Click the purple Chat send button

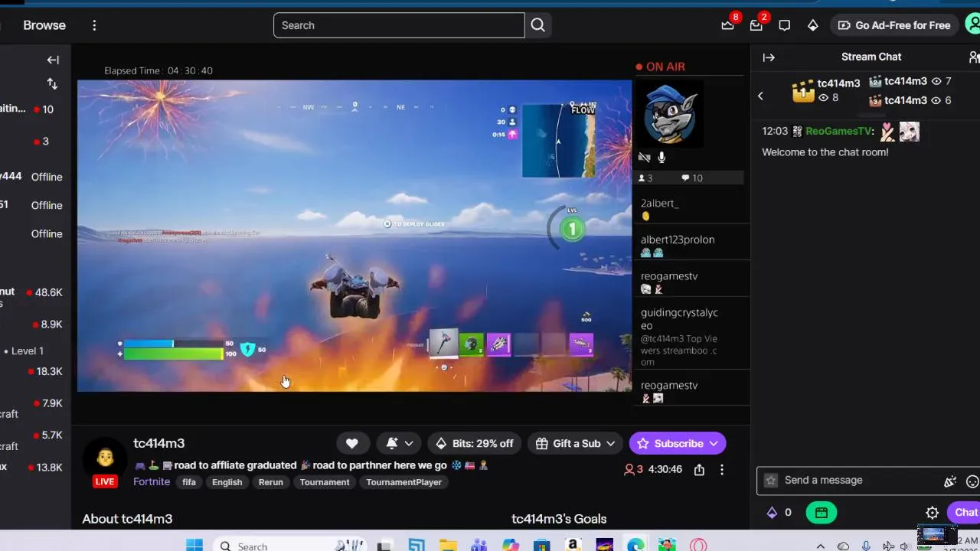click(964, 513)
